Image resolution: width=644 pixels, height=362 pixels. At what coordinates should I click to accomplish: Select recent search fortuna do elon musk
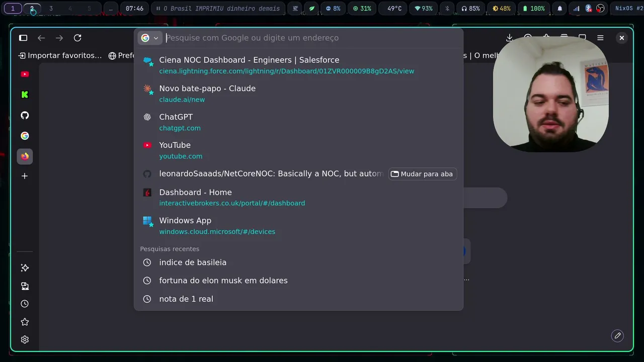(298, 281)
